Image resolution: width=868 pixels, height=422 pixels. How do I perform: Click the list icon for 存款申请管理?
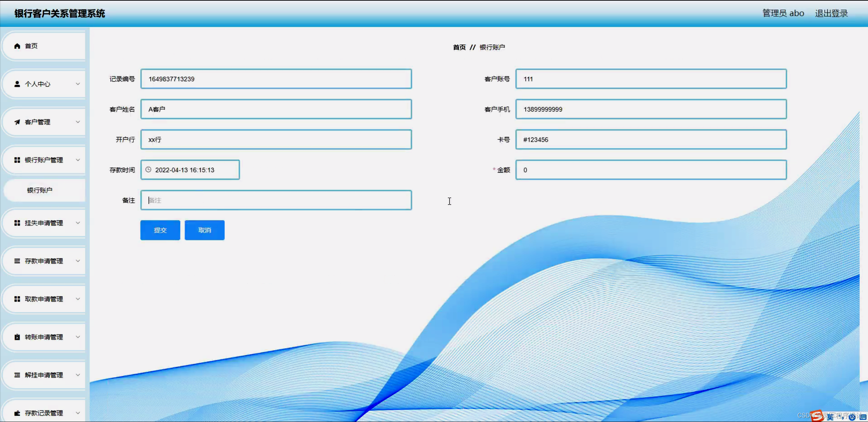17,261
